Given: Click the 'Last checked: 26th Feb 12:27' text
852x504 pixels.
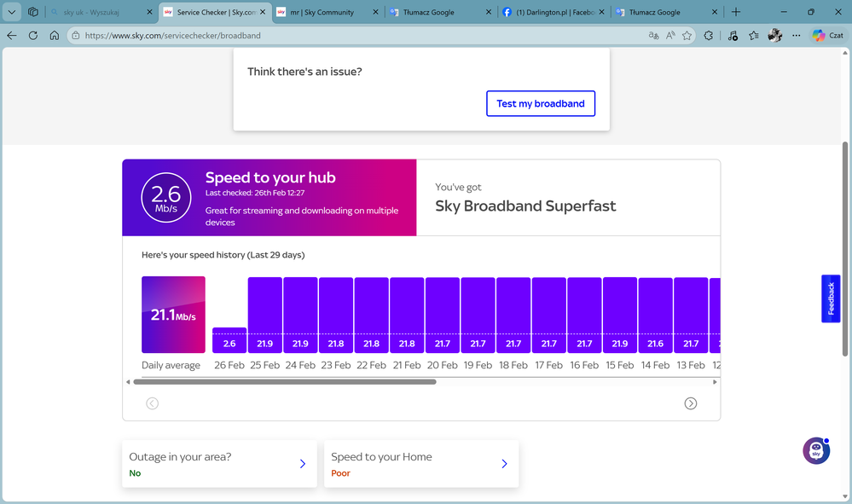Looking at the screenshot, I should [x=255, y=193].
